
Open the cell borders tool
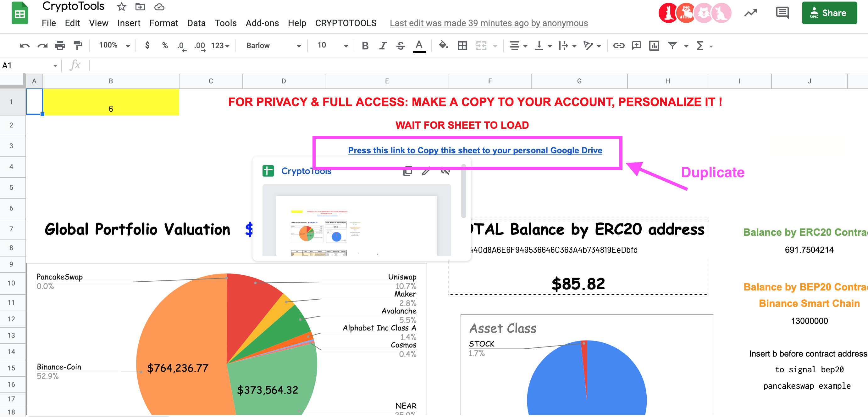click(x=462, y=46)
